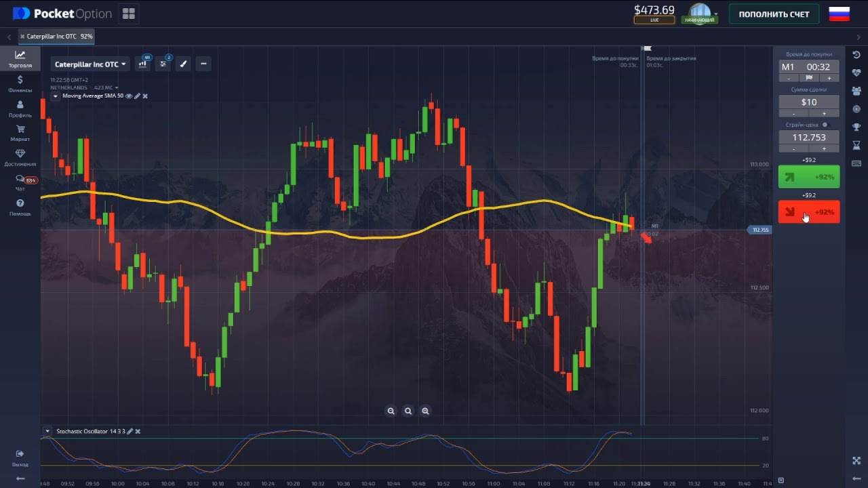The image size is (868, 488).
Task: Switch to Caterpillar Inc OTC 92% tab
Action: [56, 36]
